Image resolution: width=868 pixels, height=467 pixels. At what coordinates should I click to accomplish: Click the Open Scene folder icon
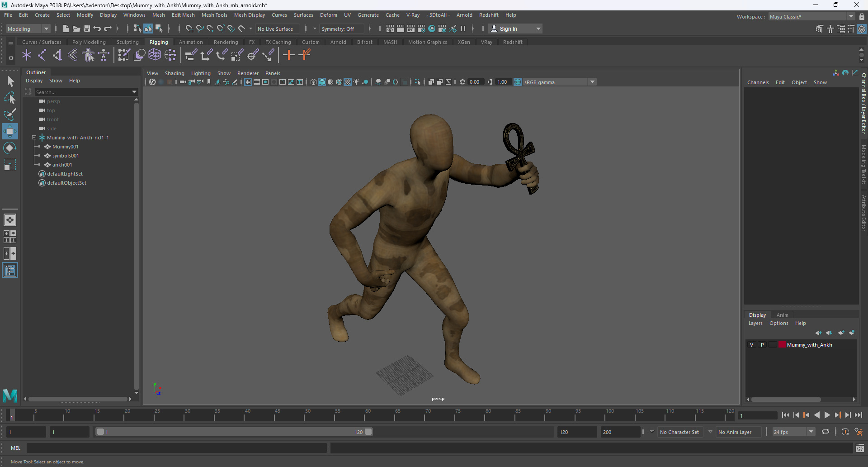76,29
